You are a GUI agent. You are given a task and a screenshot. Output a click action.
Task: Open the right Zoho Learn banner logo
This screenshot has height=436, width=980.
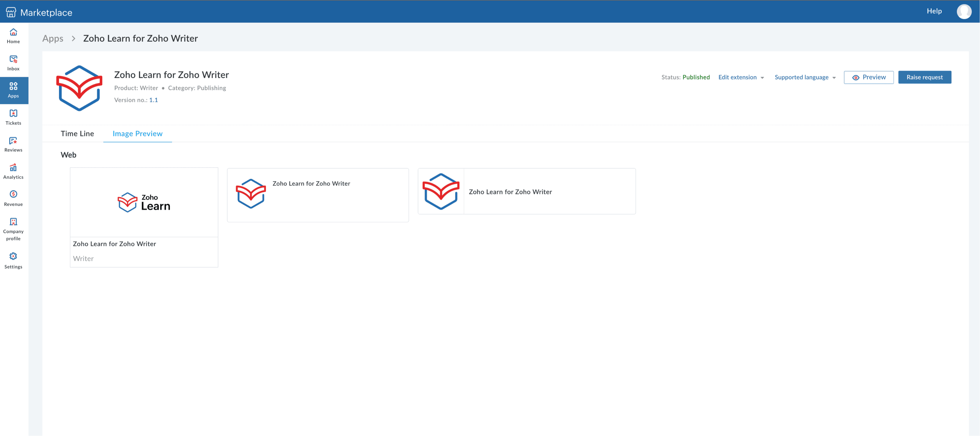click(441, 191)
